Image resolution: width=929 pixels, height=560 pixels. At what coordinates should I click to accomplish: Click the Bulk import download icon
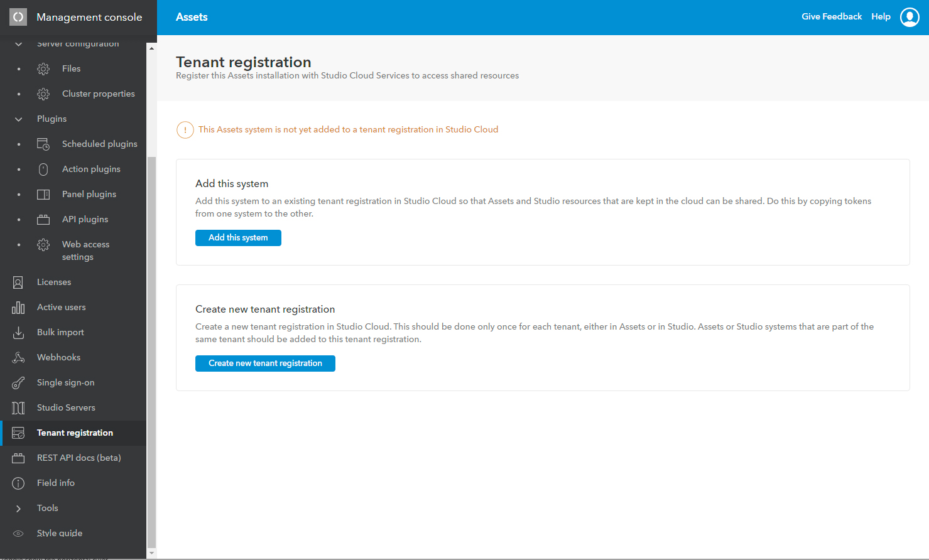[19, 332]
